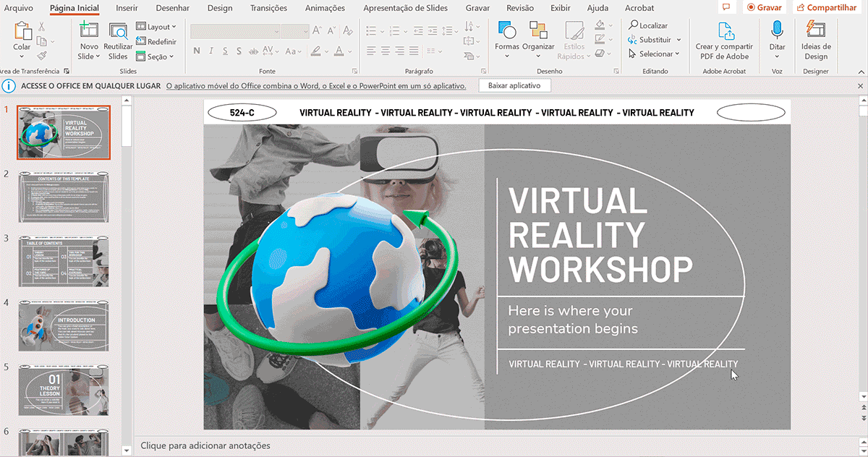Select the Format Painter brush icon
The image size is (868, 457).
coord(42,56)
